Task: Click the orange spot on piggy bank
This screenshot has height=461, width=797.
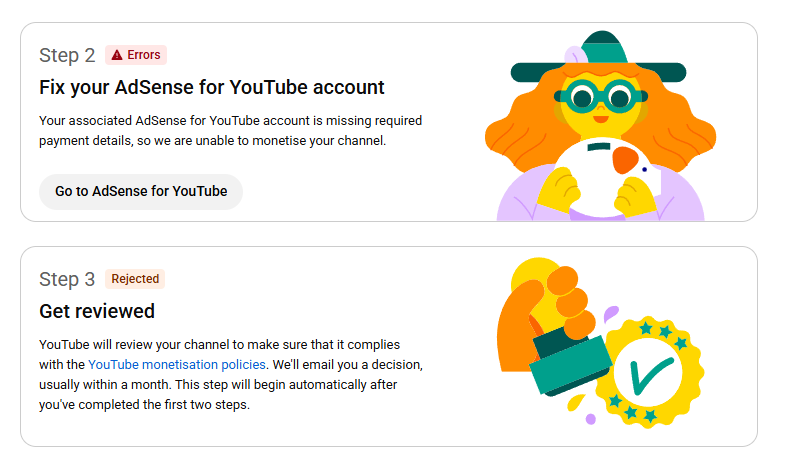Action: (x=626, y=158)
